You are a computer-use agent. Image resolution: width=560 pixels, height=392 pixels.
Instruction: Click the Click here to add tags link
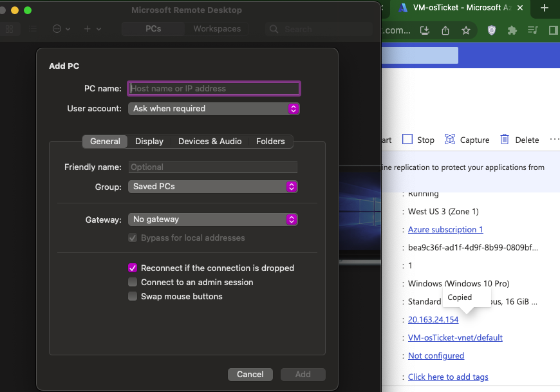tap(448, 377)
